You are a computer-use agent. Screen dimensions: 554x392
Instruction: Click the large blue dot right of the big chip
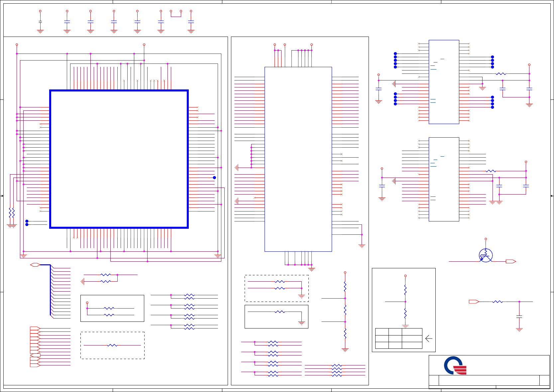214,178
